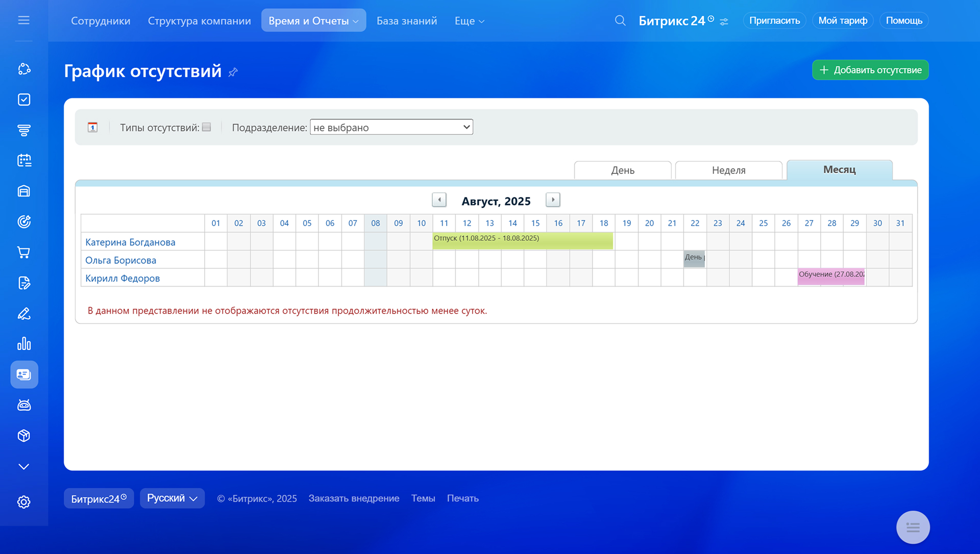Expand the Время и Отчеты menu
The height and width of the screenshot is (554, 980).
[313, 20]
